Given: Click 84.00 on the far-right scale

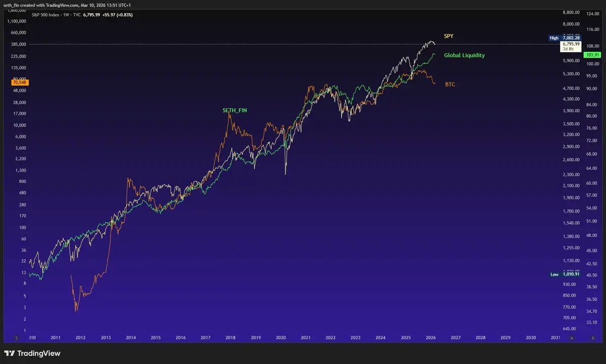Looking at the screenshot, I should [592, 105].
